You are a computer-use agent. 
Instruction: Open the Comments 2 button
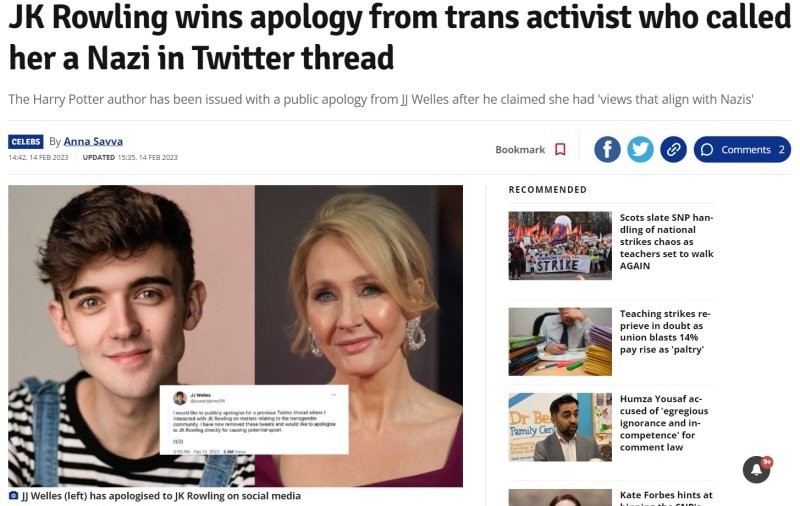(x=742, y=149)
